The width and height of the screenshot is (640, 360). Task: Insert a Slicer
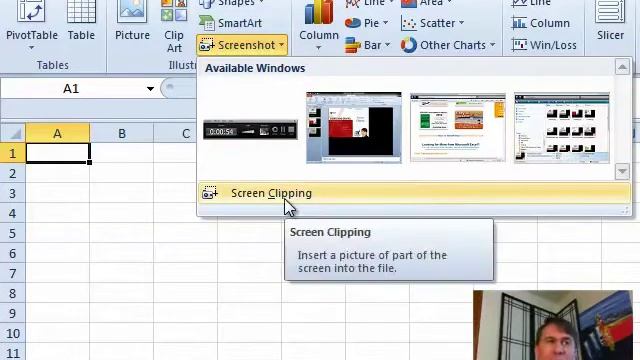[x=610, y=20]
